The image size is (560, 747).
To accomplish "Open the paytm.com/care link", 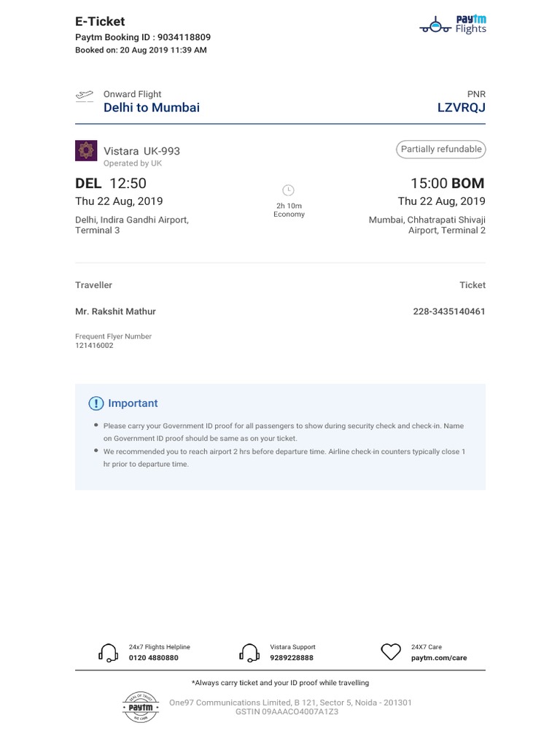I will tap(439, 658).
